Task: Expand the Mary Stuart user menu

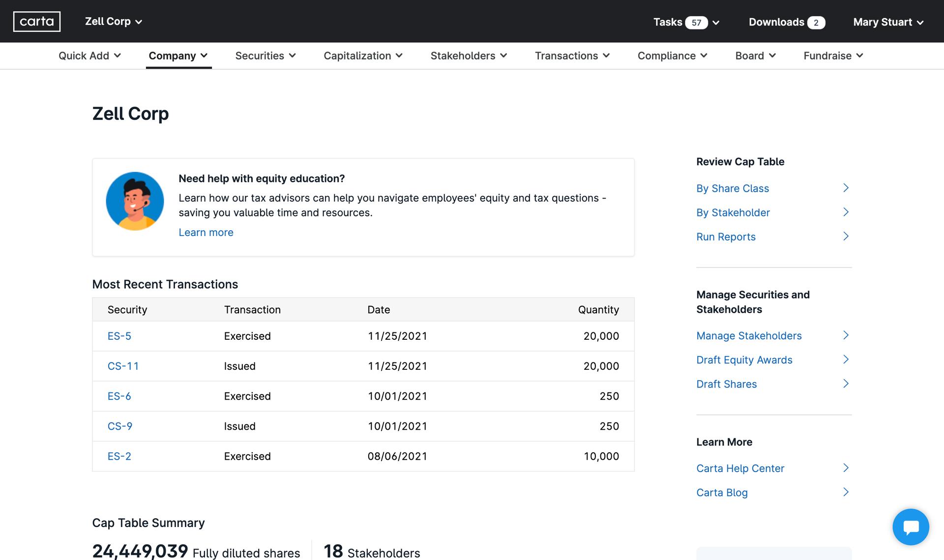Action: [888, 22]
